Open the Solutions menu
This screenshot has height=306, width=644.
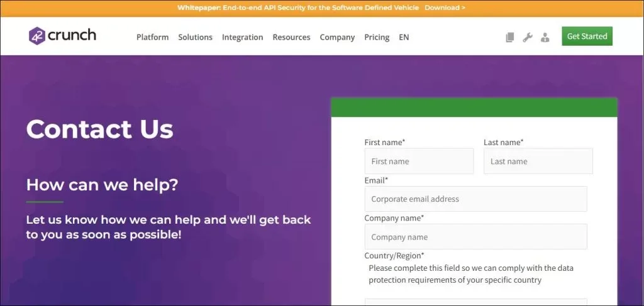(195, 37)
